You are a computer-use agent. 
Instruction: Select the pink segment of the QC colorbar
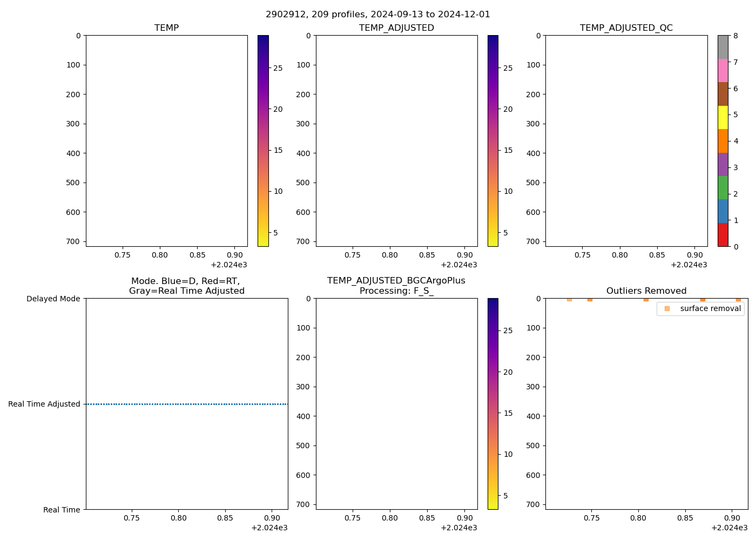(723, 70)
